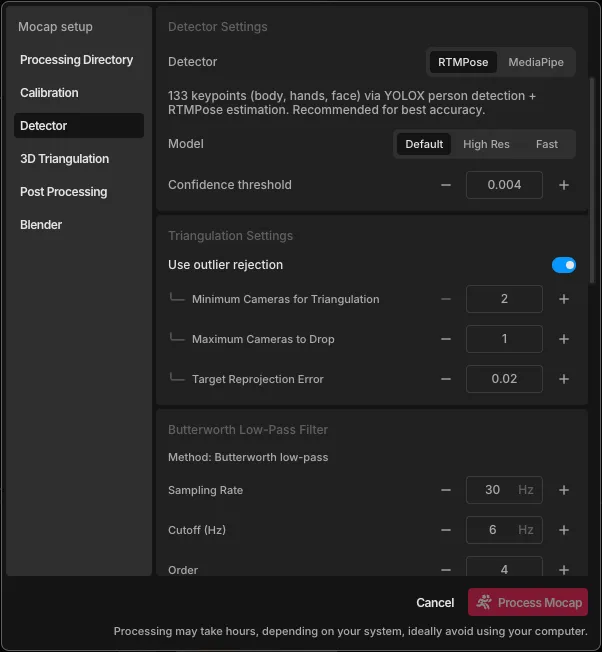Increase filter Order with plus

(564, 570)
